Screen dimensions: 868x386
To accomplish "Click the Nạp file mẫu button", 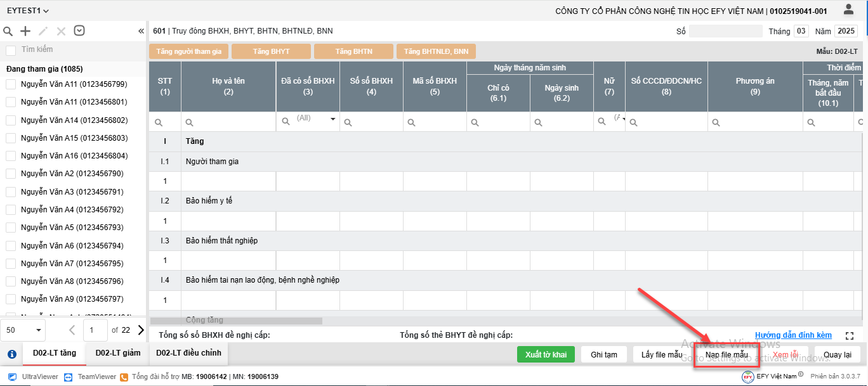I will pyautogui.click(x=727, y=355).
